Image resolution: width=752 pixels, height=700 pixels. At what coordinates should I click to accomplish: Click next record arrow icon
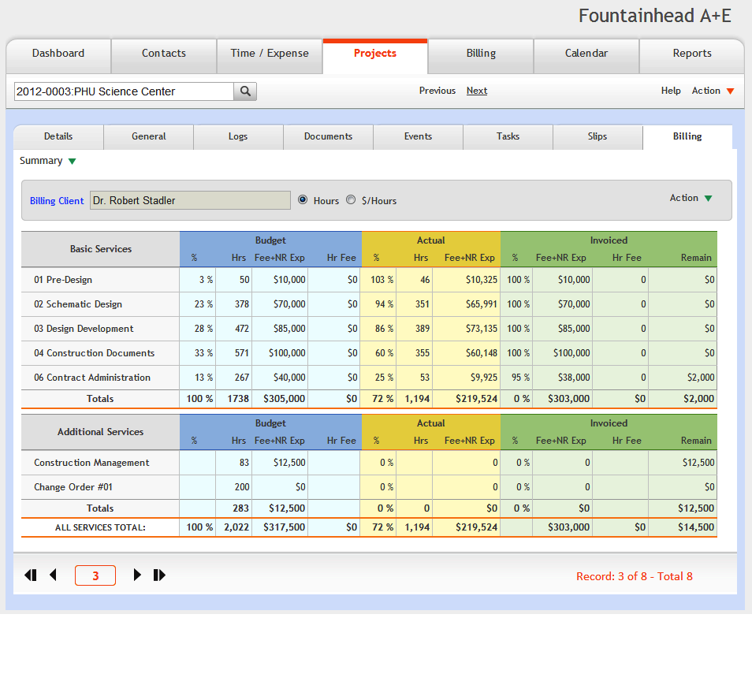coord(137,575)
